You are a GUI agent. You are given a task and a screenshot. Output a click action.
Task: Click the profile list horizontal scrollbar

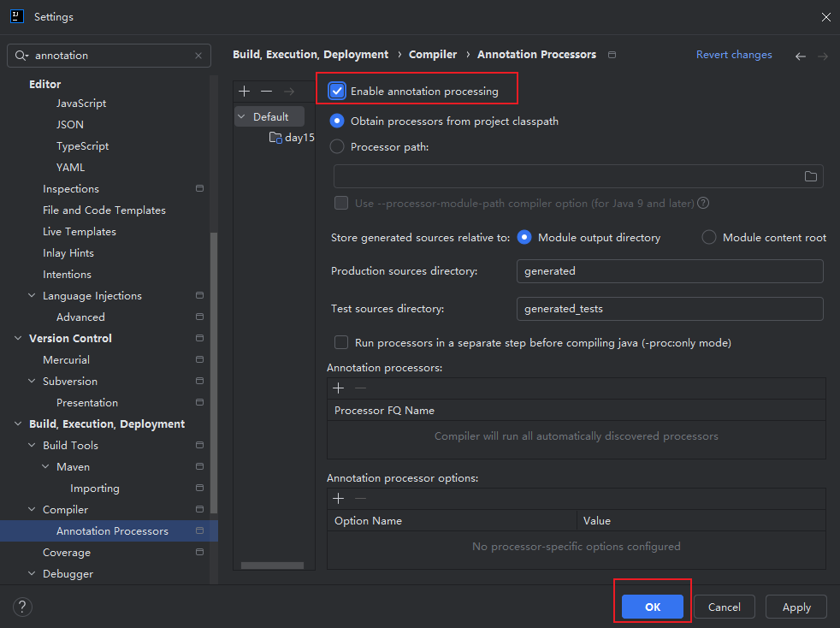[x=272, y=566]
